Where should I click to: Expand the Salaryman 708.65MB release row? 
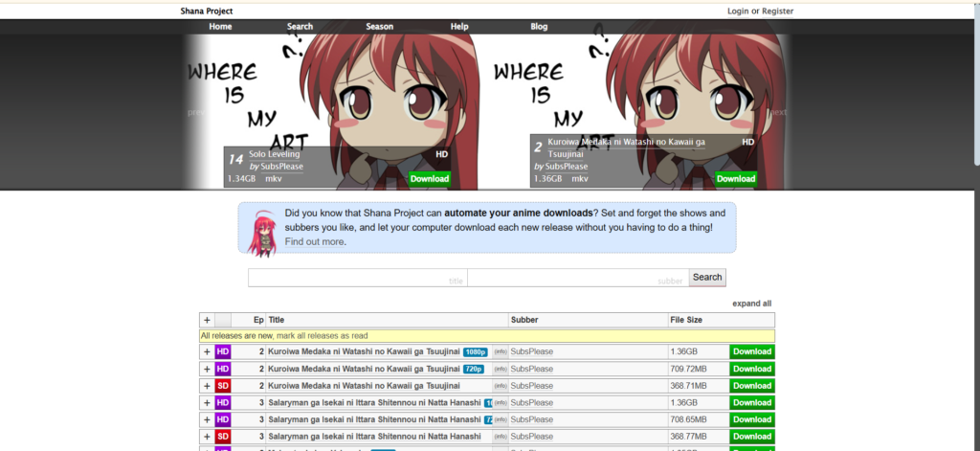(207, 419)
